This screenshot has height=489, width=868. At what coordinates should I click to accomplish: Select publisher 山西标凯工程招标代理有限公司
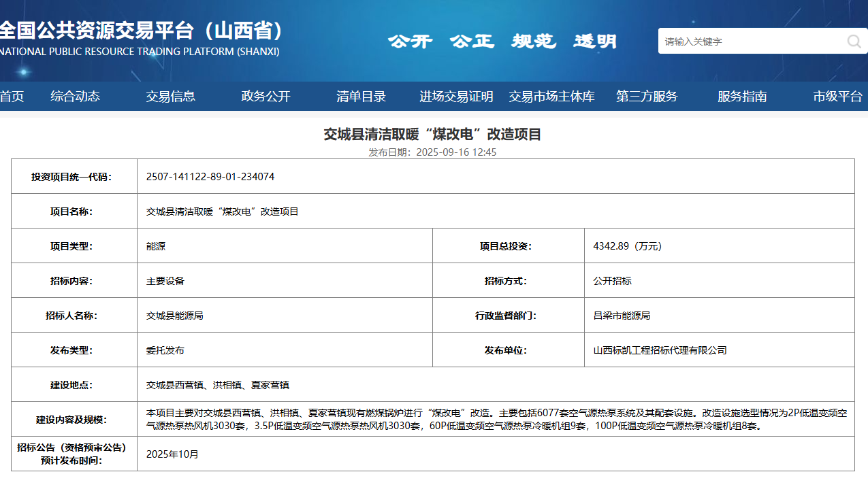[660, 350]
